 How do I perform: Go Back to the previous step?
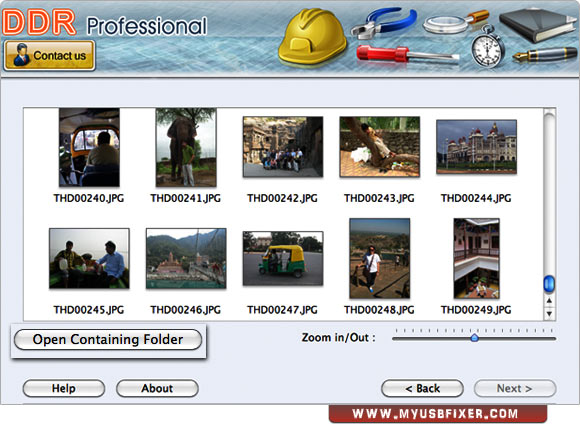pos(422,388)
